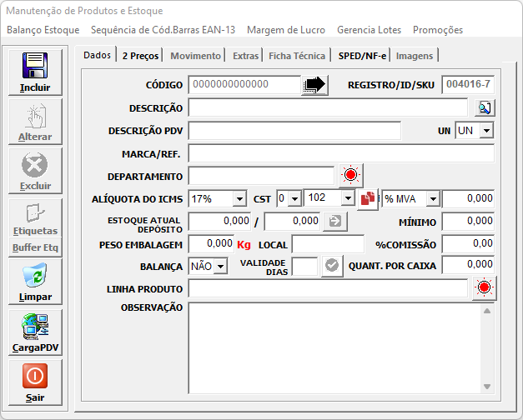Open the UN unit dropdown

[x=486, y=131]
